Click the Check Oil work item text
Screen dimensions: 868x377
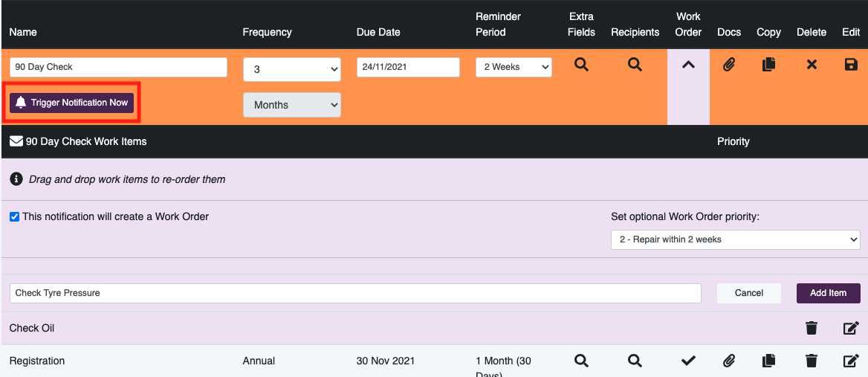click(x=31, y=328)
